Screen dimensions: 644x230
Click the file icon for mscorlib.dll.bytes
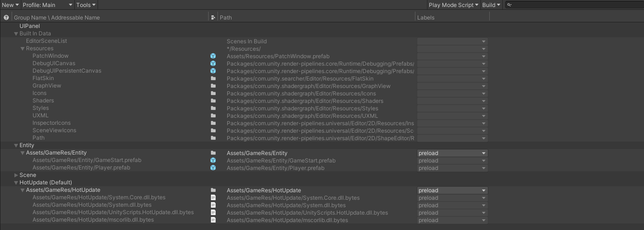[213, 220]
